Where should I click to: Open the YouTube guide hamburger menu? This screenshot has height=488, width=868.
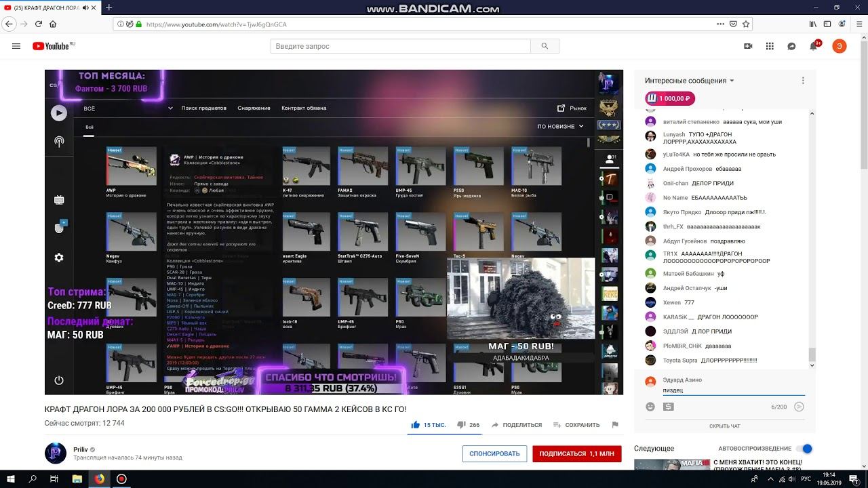coord(16,46)
